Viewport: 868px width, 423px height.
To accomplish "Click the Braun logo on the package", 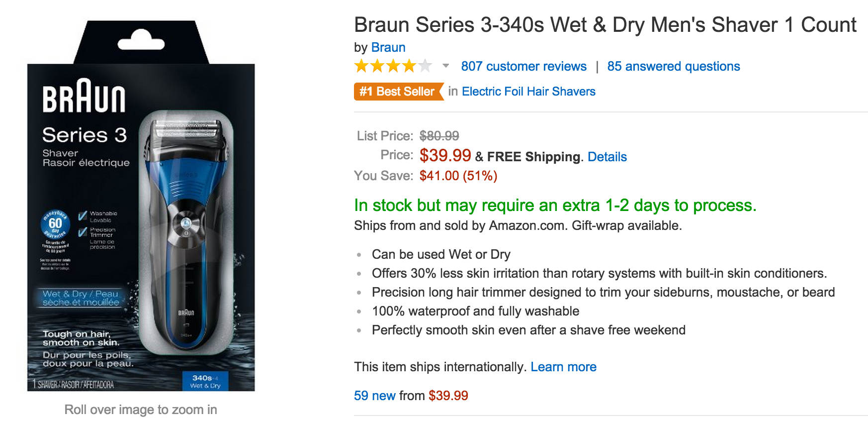I will (84, 96).
